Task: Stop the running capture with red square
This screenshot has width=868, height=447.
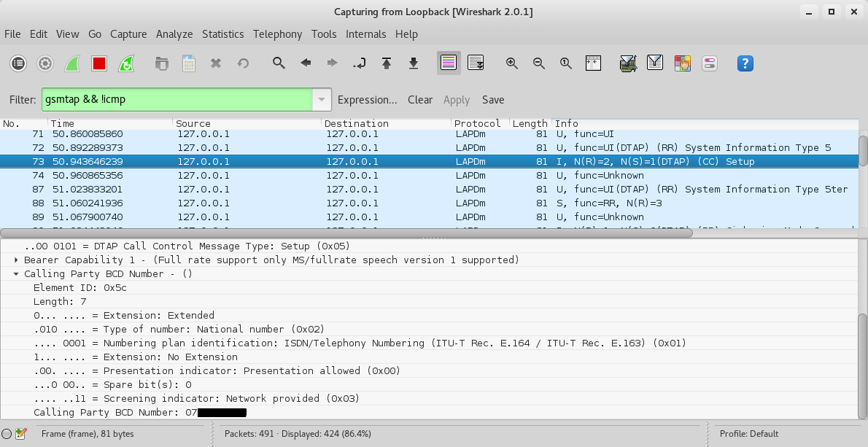Action: tap(99, 63)
